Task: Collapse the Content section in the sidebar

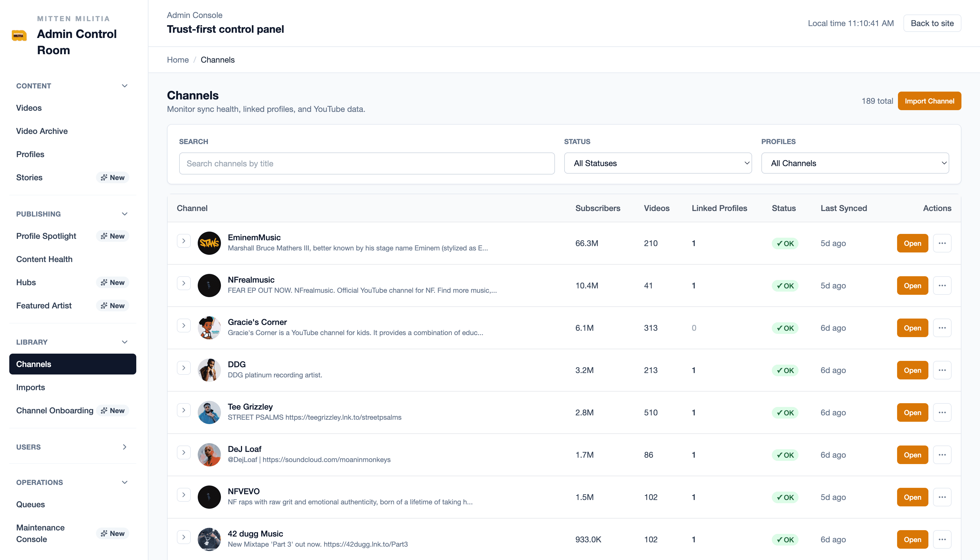Action: click(x=124, y=86)
